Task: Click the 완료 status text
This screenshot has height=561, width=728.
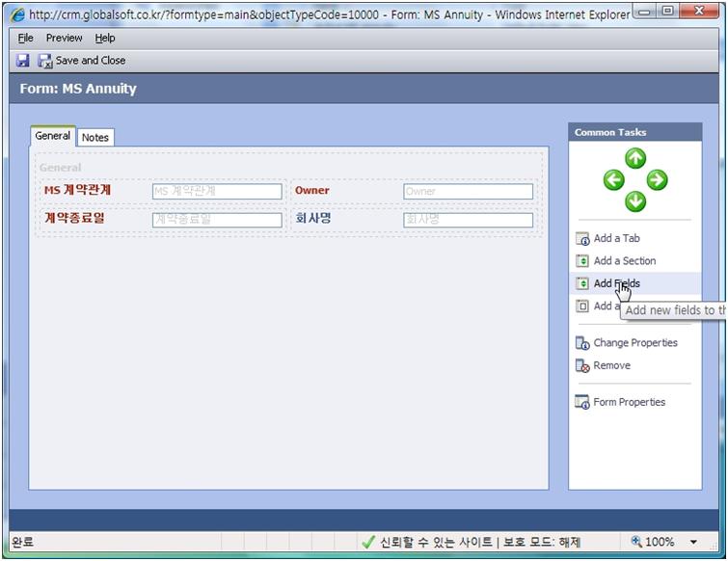Action: pos(23,542)
